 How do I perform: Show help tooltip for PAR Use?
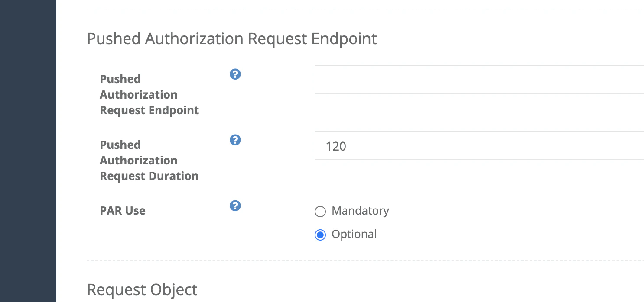coord(235,206)
